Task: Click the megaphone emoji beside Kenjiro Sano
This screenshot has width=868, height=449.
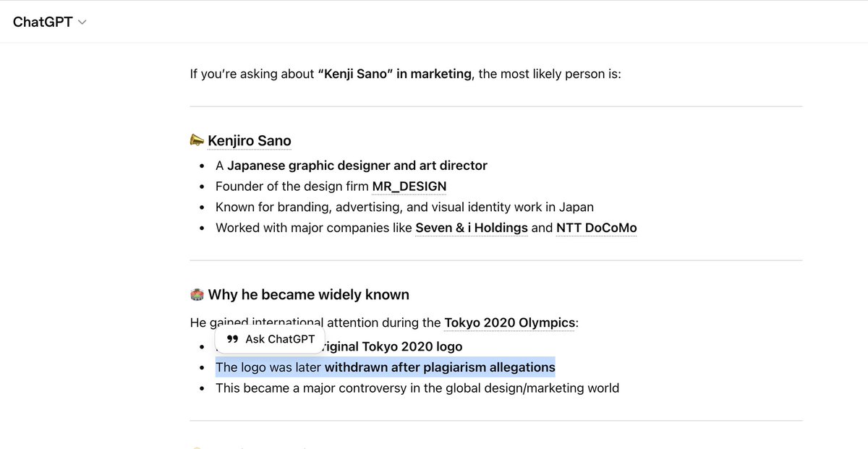Action: [x=197, y=140]
